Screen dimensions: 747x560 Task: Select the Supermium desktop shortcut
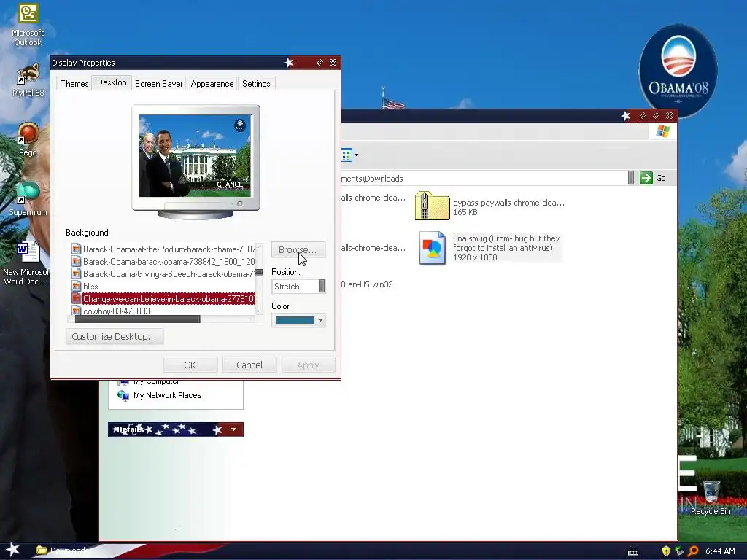coord(28,198)
